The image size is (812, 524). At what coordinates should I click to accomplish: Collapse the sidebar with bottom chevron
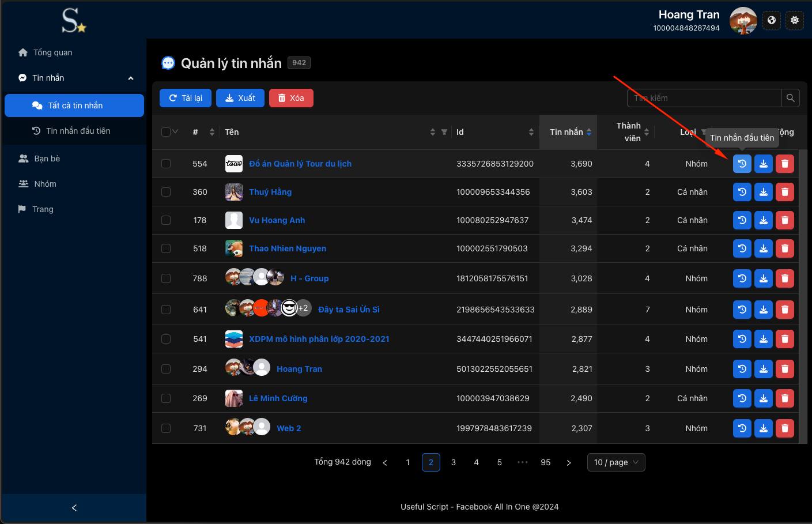click(74, 508)
